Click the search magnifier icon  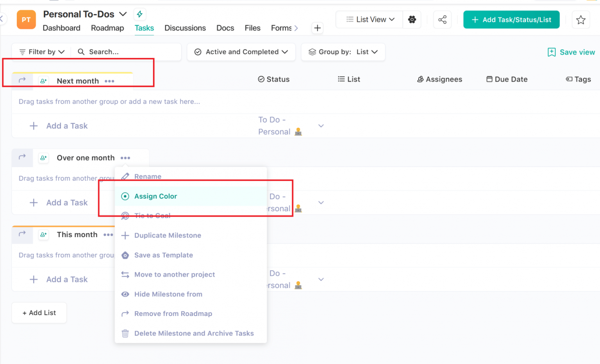tap(81, 52)
